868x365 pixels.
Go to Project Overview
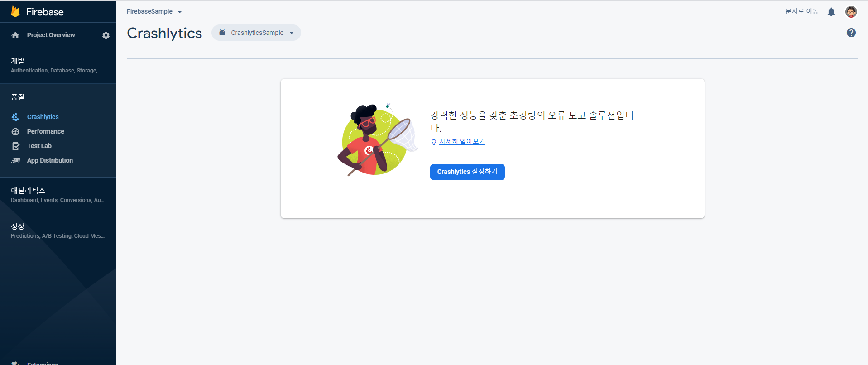[x=51, y=35]
